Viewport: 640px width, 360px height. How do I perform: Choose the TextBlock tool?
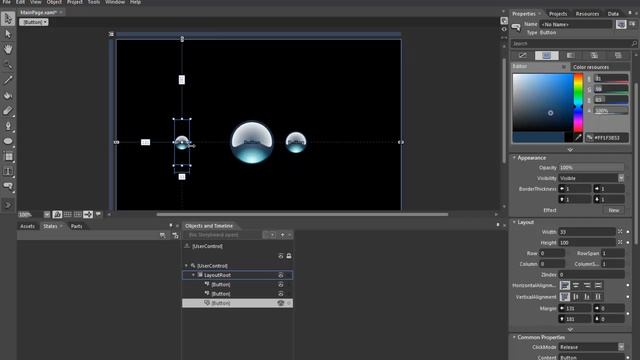click(8, 171)
